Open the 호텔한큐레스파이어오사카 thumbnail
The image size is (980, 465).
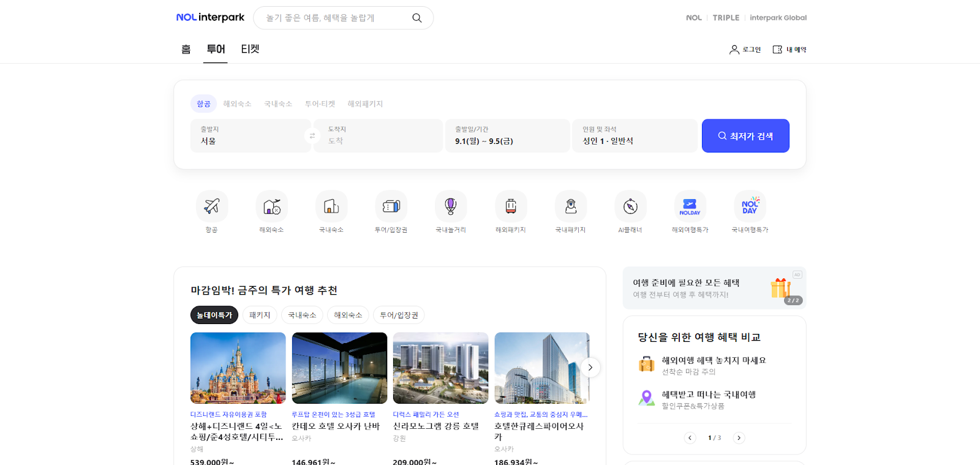tap(542, 368)
